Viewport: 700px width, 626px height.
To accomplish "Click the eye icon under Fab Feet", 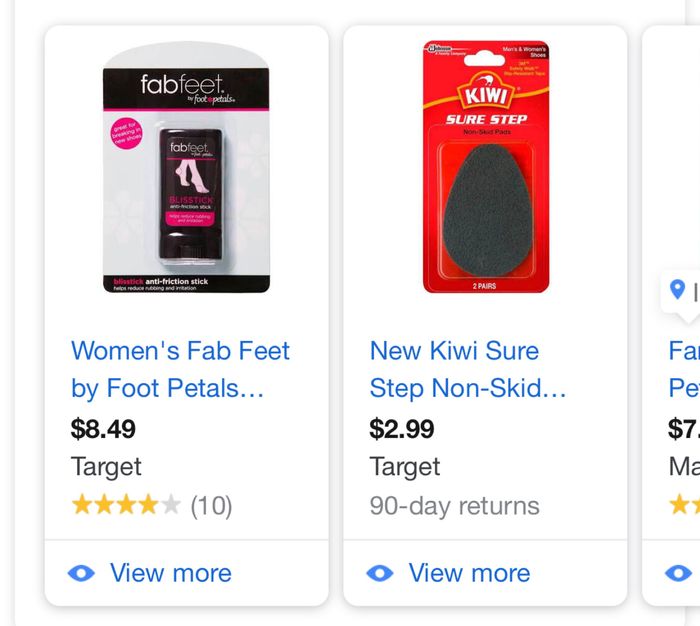I will point(82,573).
